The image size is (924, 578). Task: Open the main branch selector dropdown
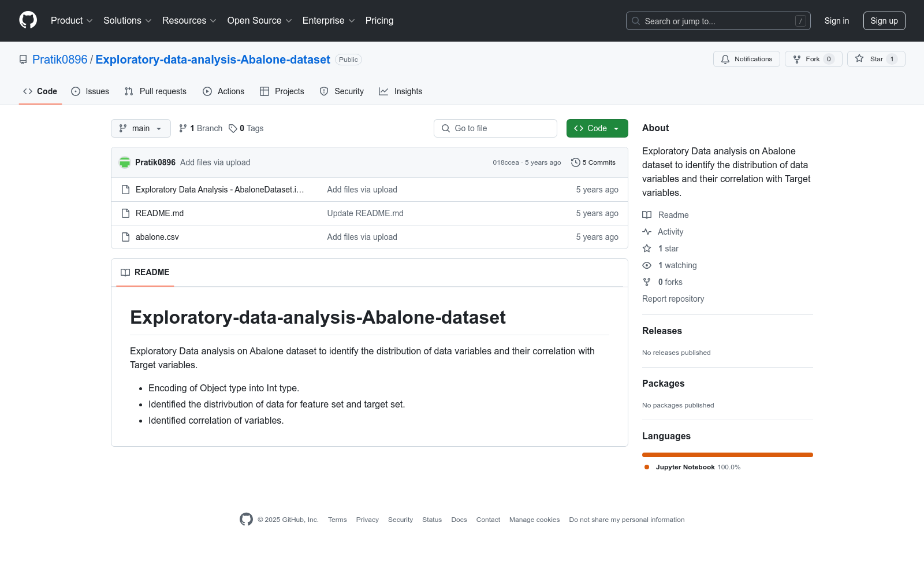click(141, 128)
